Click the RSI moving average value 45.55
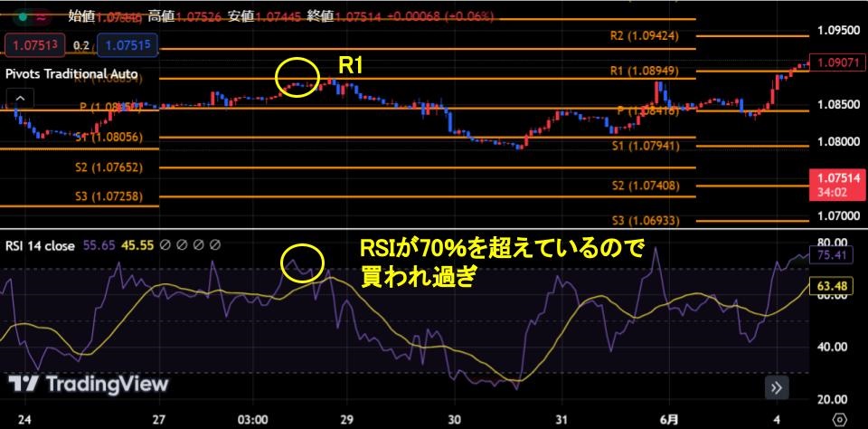The height and width of the screenshot is (429, 868). [137, 245]
